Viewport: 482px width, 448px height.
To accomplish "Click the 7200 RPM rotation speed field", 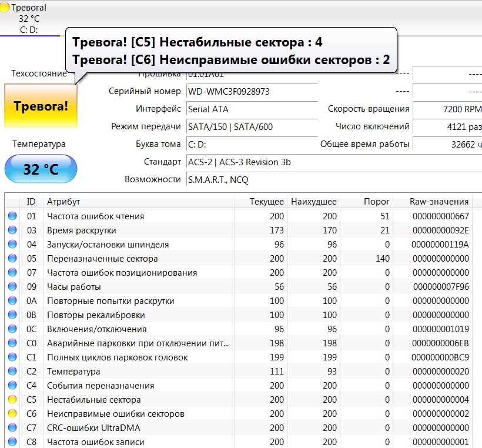I will [447, 109].
